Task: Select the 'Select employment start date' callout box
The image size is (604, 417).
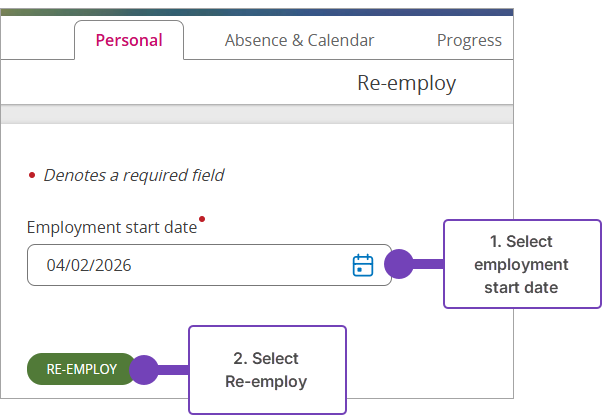Action: (x=521, y=264)
